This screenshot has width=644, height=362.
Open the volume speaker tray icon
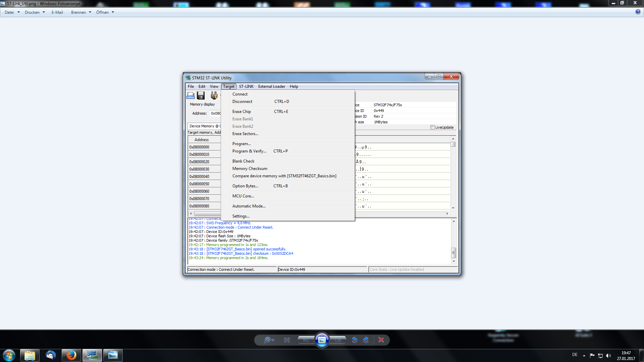(608, 356)
